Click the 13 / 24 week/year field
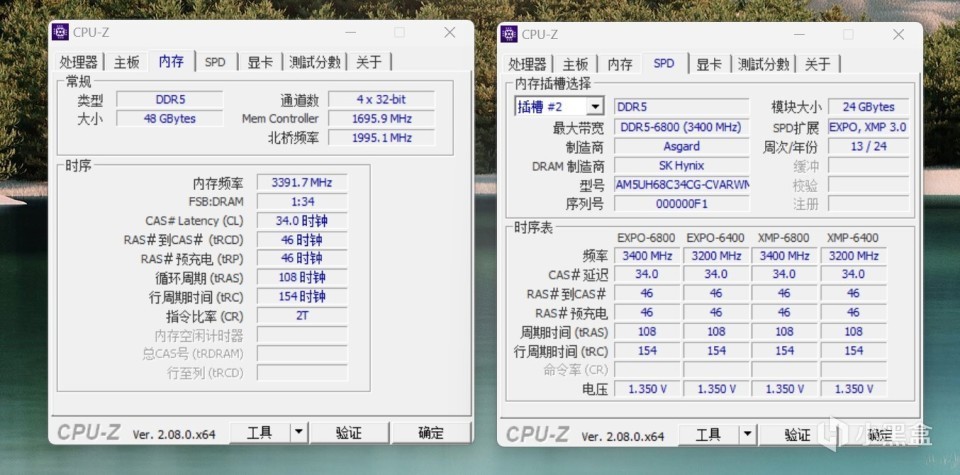 pos(868,146)
